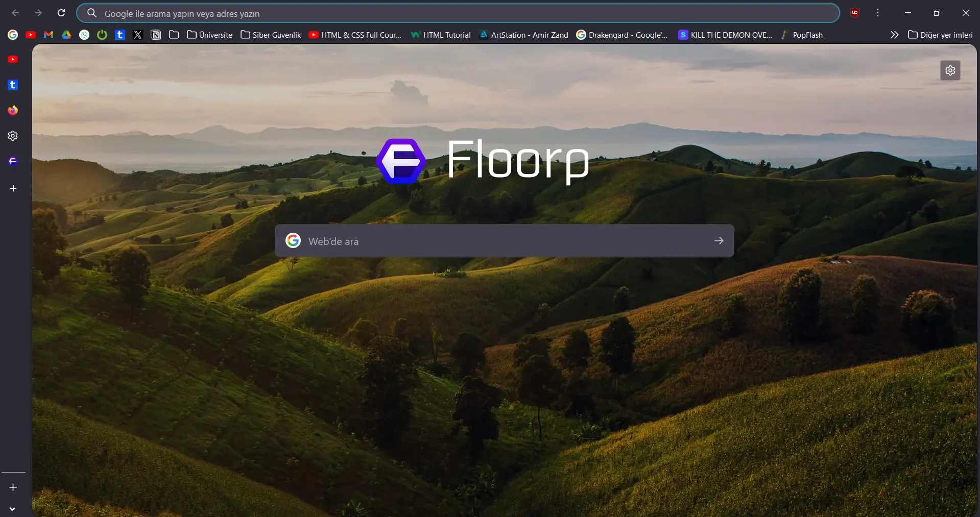
Task: Focus the Web'de ara search box
Action: click(505, 241)
